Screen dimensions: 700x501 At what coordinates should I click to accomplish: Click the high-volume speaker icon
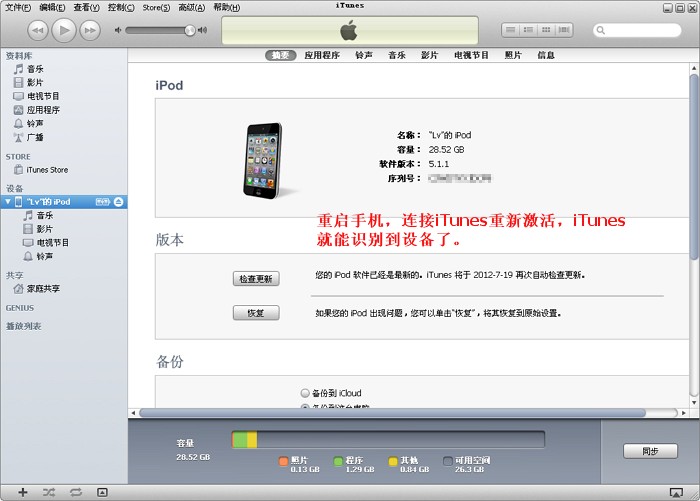click(202, 30)
